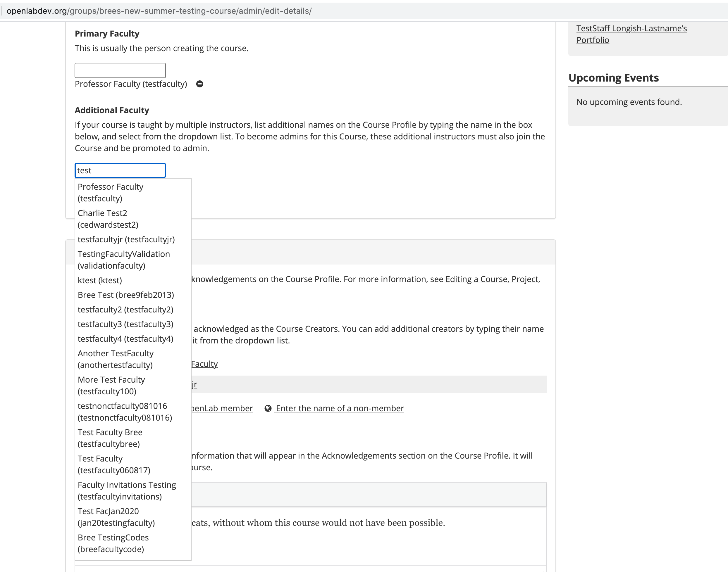Click the Primary Faculty input field
Screen dimensions: 728x572
click(x=120, y=70)
